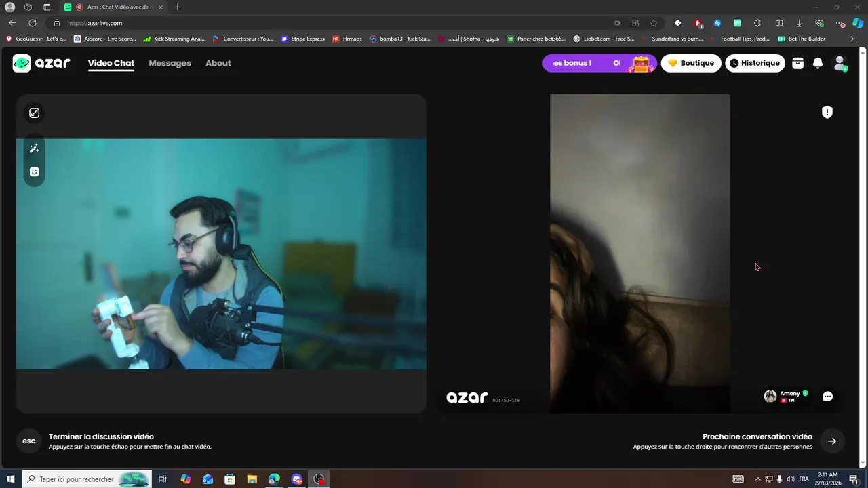868x488 pixels.
Task: Close the Azar browser tab
Action: [x=161, y=7]
